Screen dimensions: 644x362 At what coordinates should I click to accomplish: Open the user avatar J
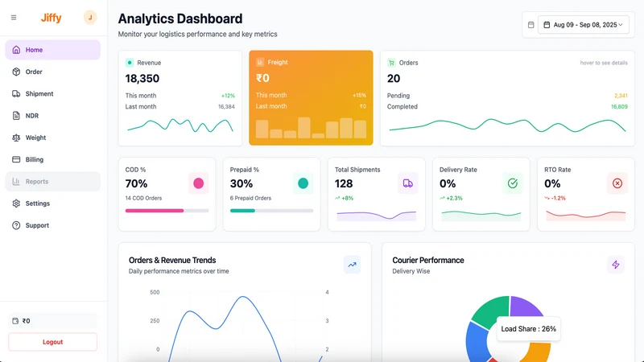pyautogui.click(x=90, y=17)
